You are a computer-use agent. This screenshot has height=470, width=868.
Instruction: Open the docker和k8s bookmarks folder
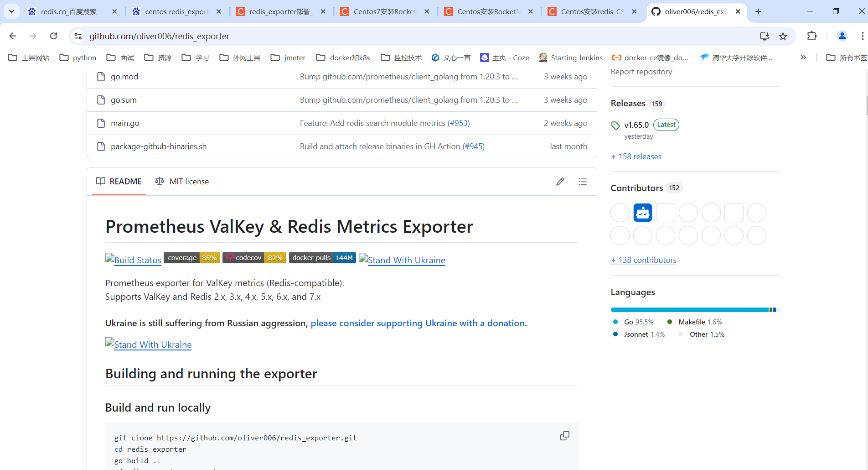point(343,57)
